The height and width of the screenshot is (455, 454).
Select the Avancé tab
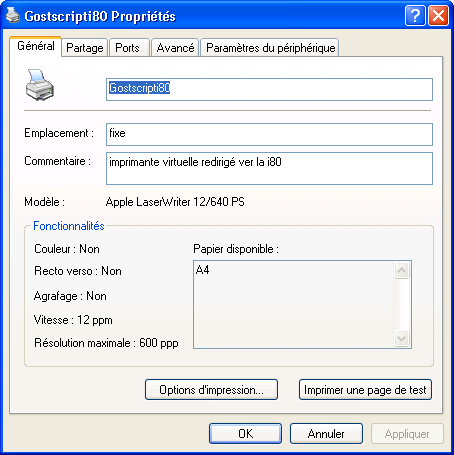[175, 48]
